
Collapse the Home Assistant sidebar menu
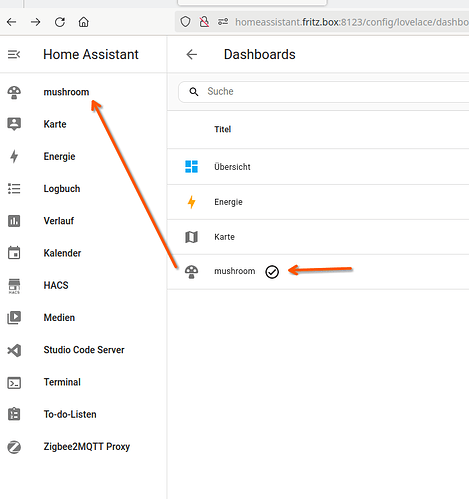[x=14, y=54]
